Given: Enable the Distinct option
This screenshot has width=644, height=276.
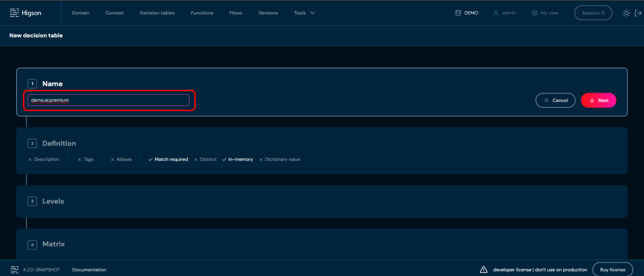Looking at the screenshot, I should (205, 159).
